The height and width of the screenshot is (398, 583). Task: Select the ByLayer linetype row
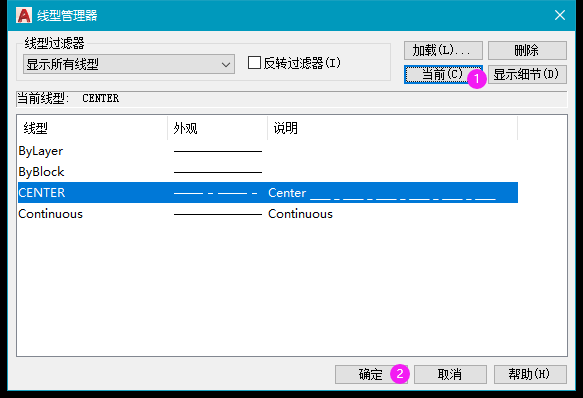pos(268,151)
